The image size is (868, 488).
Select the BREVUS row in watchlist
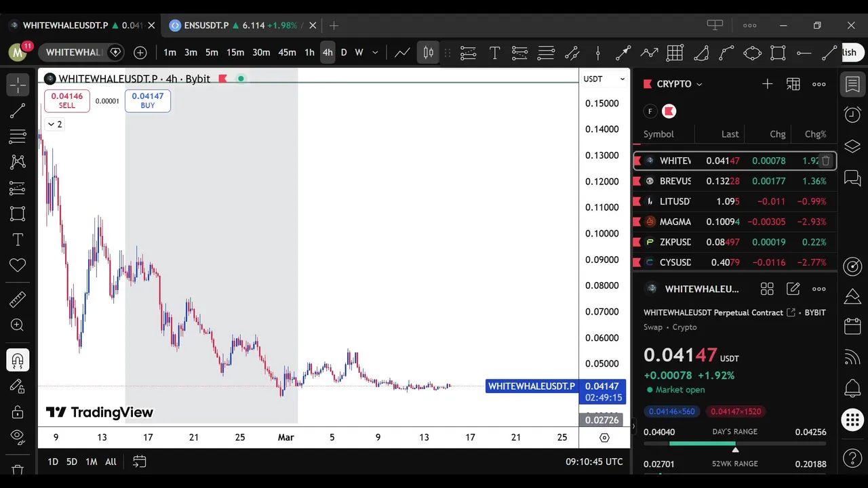pos(734,181)
